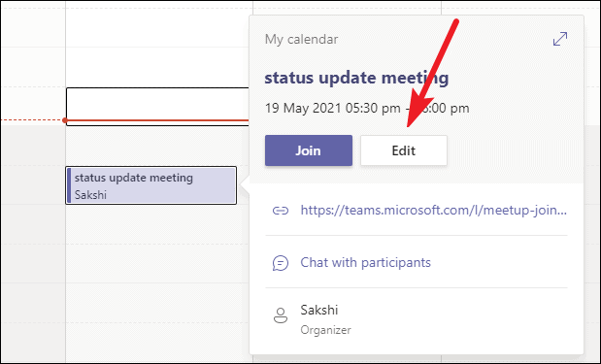601x364 pixels.
Task: Click the outlined empty time slot with the red line
Action: [x=157, y=107]
